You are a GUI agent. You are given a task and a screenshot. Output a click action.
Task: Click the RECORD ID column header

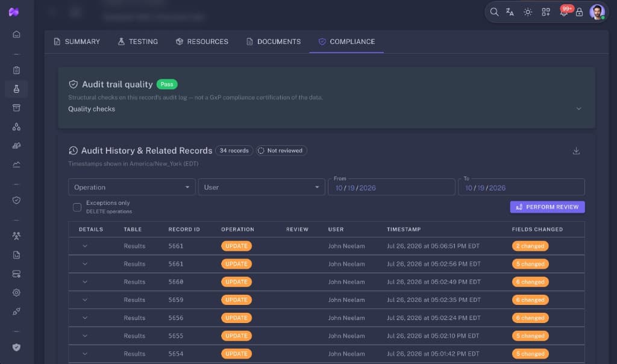[184, 230]
